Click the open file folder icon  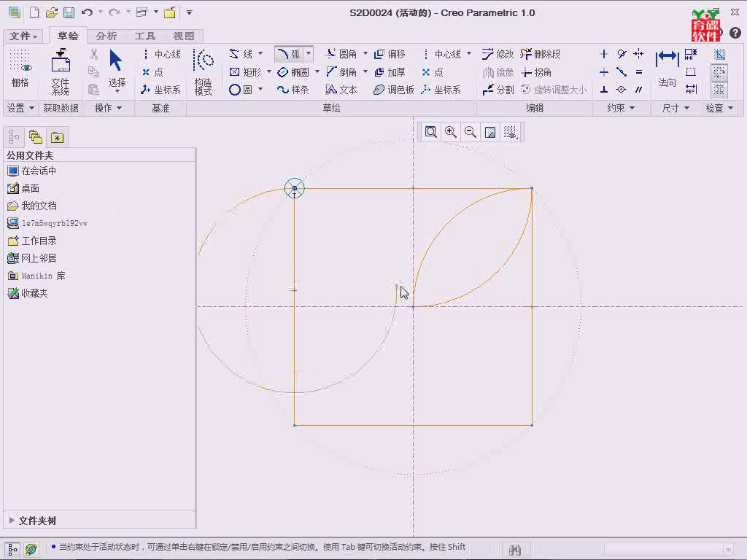pyautogui.click(x=52, y=12)
